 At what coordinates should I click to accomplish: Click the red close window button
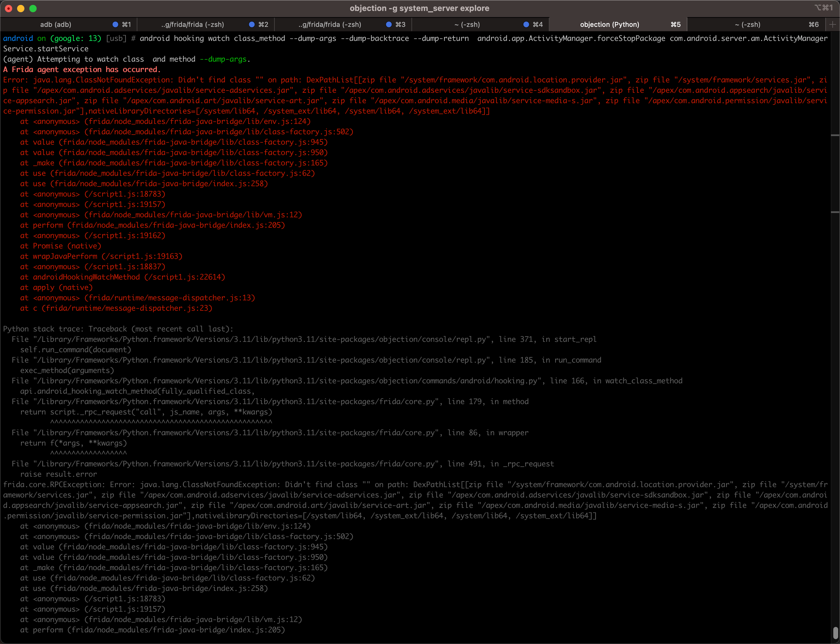click(x=9, y=9)
